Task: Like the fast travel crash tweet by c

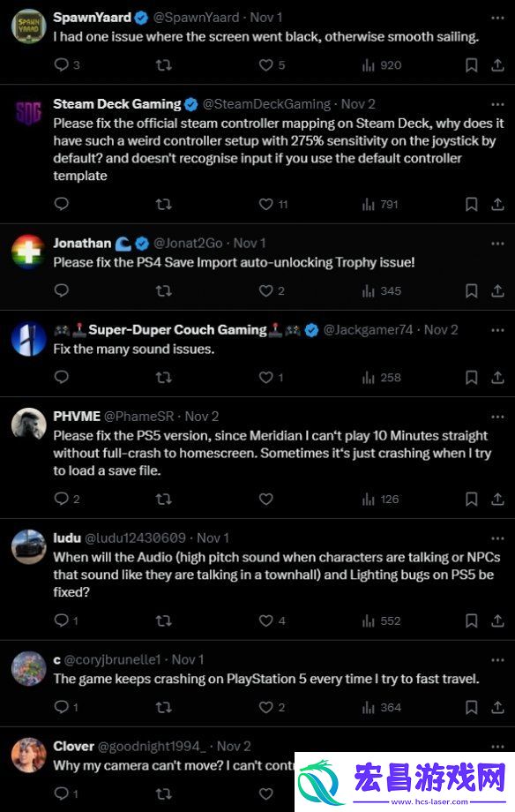Action: 266,707
